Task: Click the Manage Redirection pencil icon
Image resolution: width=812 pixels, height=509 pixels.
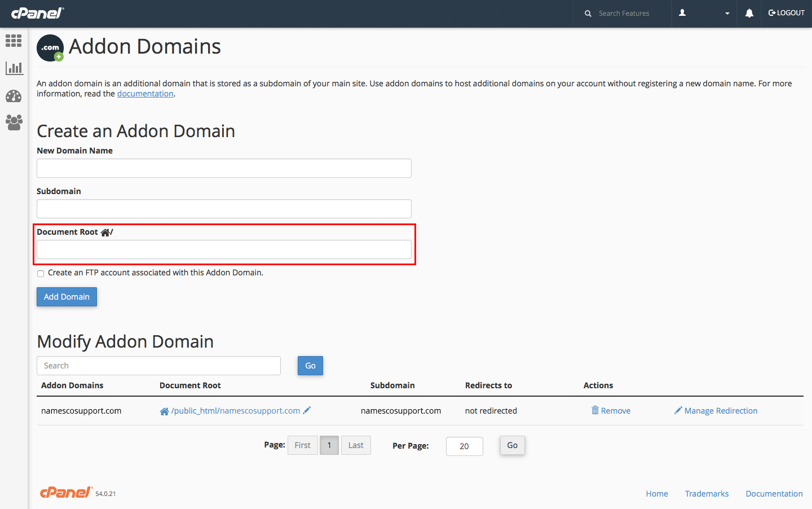Action: (678, 410)
